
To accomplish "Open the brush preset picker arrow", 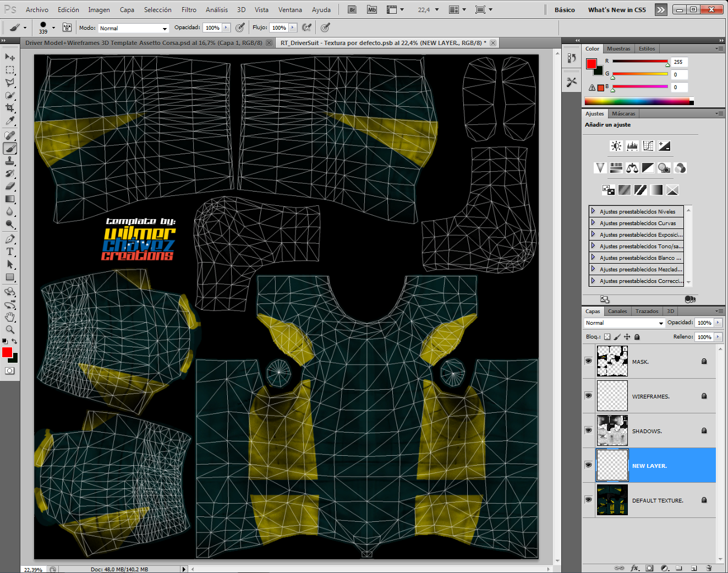I will (x=53, y=28).
